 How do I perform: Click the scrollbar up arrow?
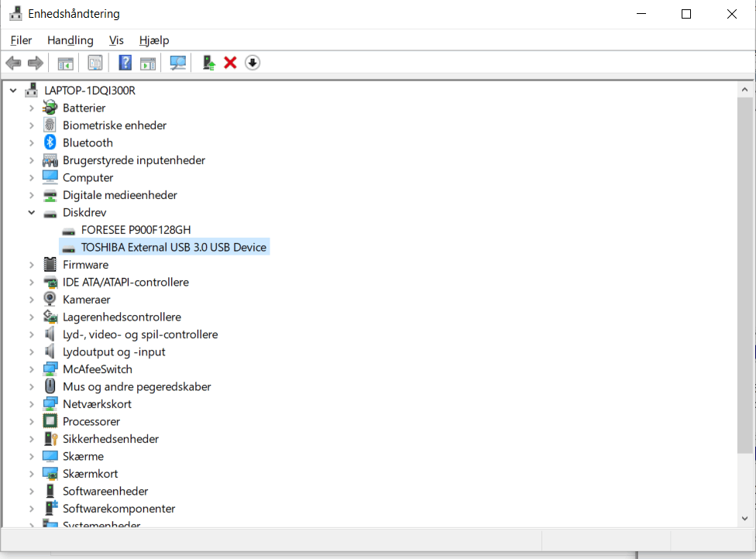pyautogui.click(x=745, y=90)
